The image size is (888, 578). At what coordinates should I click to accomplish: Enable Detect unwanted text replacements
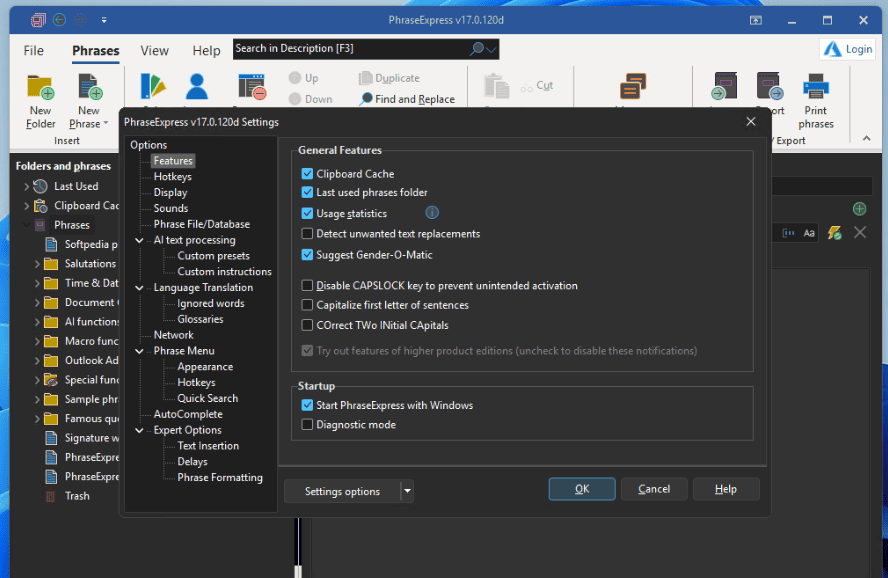[x=307, y=234]
